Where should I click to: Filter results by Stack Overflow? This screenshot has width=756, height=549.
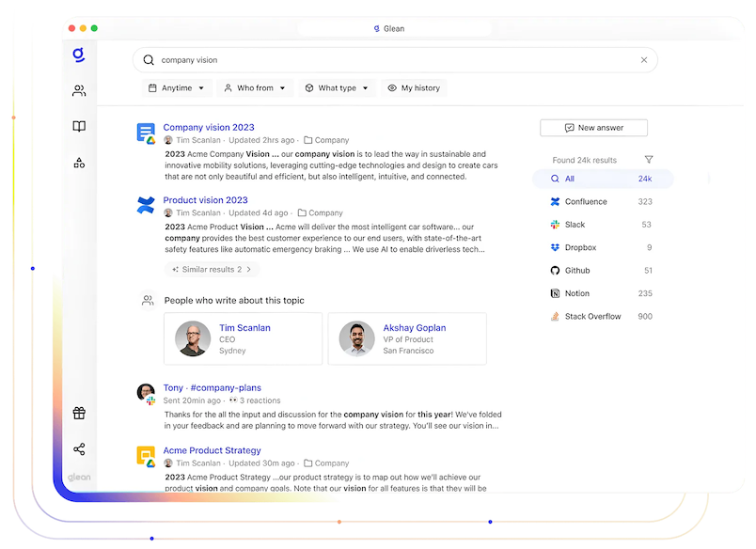coord(603,316)
